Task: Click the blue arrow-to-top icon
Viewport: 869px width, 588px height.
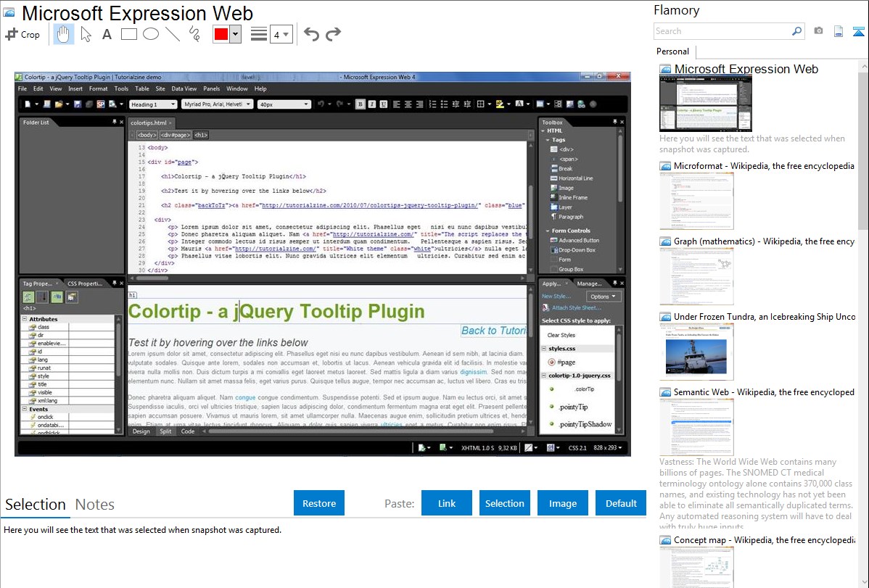Action: point(858,31)
